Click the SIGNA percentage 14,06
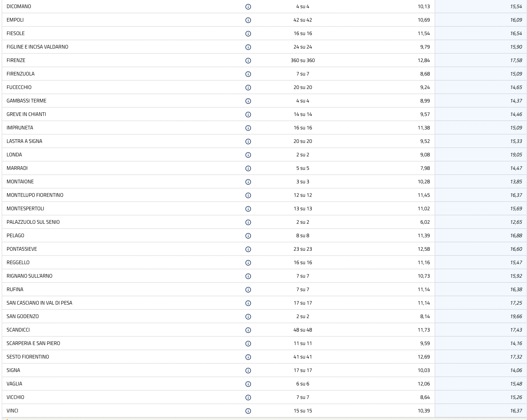The width and height of the screenshot is (527, 420). click(516, 370)
